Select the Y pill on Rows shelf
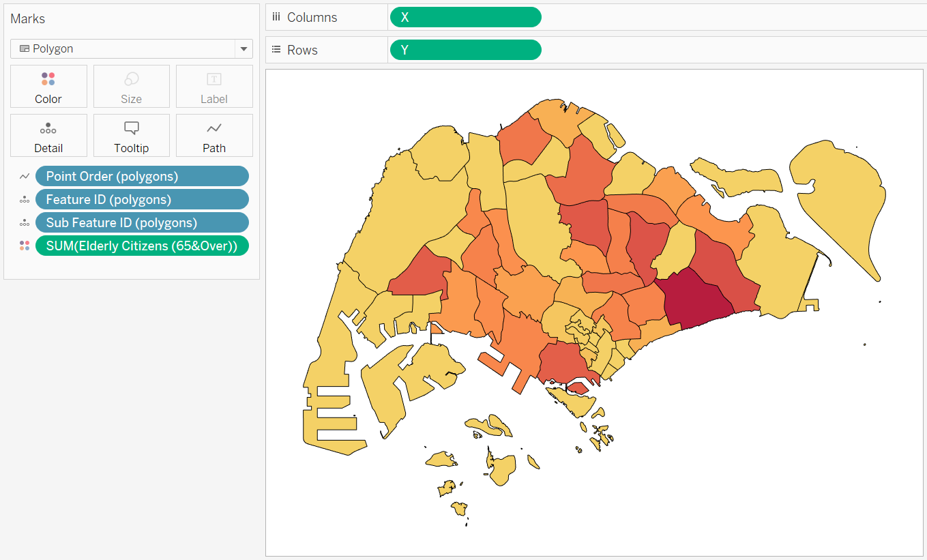The height and width of the screenshot is (560, 927). (465, 50)
